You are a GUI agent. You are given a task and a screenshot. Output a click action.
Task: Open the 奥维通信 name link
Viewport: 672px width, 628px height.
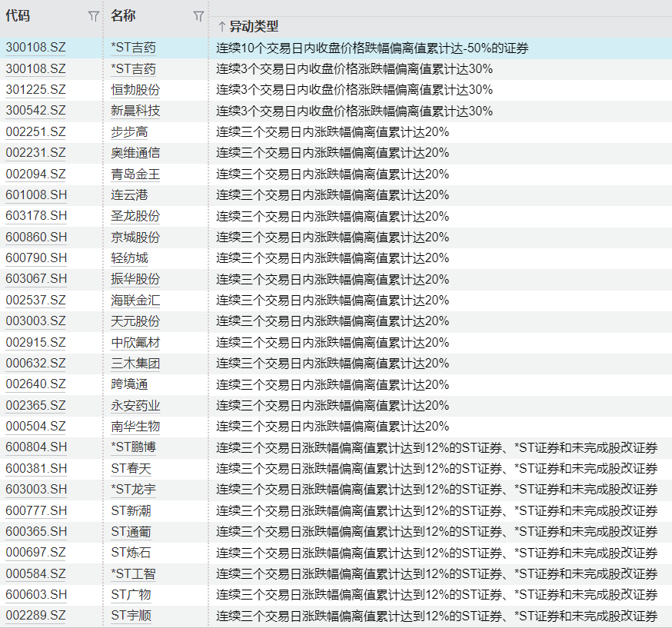(x=135, y=152)
